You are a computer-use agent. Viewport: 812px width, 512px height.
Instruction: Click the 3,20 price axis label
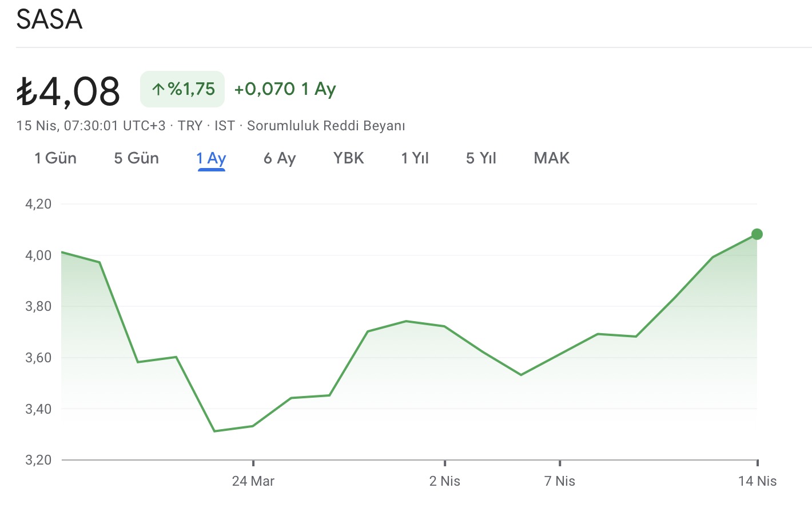coord(38,460)
